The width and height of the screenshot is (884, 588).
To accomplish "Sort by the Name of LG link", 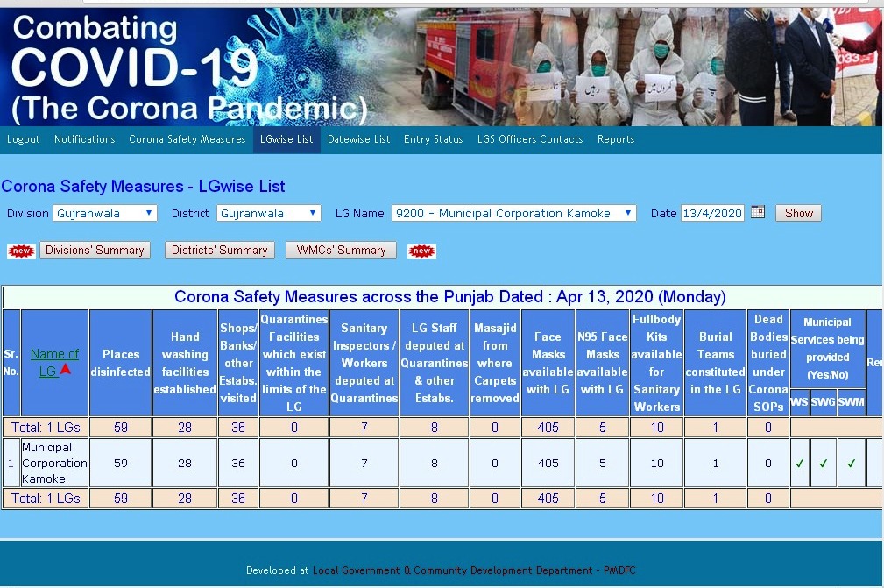I will [54, 363].
